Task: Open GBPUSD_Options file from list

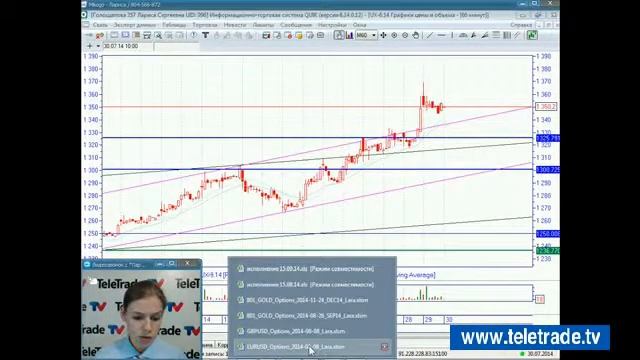Action: coord(312,331)
